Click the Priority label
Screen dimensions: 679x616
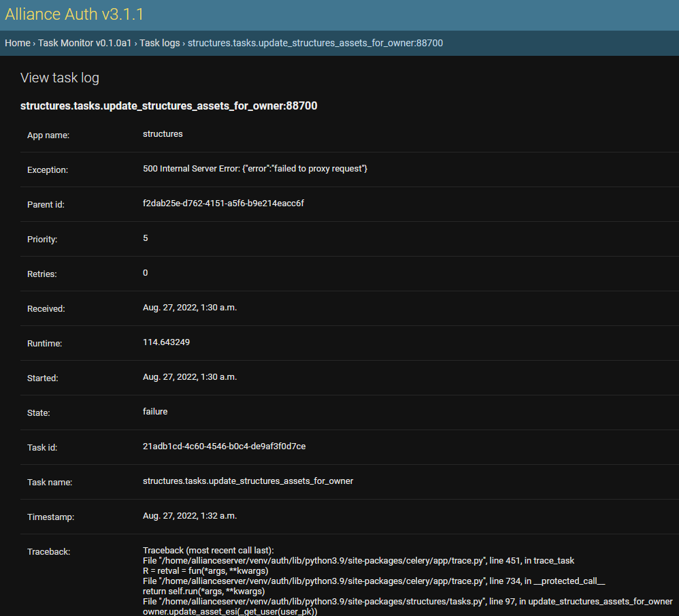pos(42,239)
